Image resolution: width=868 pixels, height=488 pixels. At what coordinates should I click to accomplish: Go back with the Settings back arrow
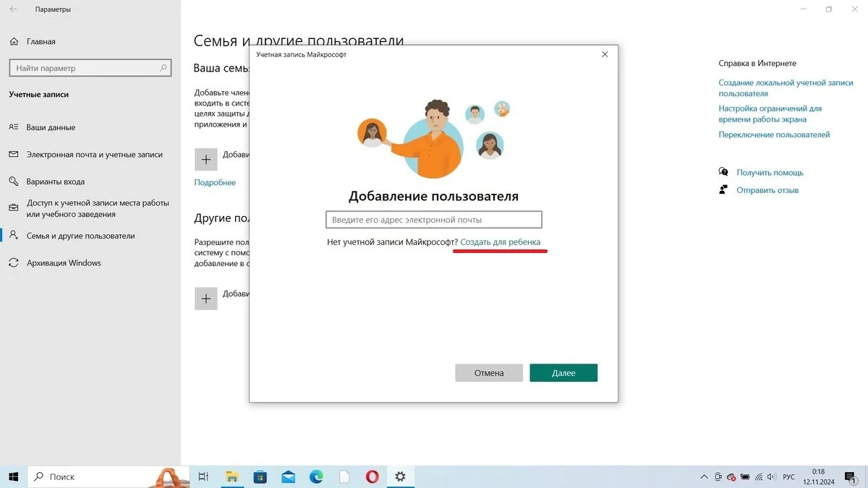(13, 9)
